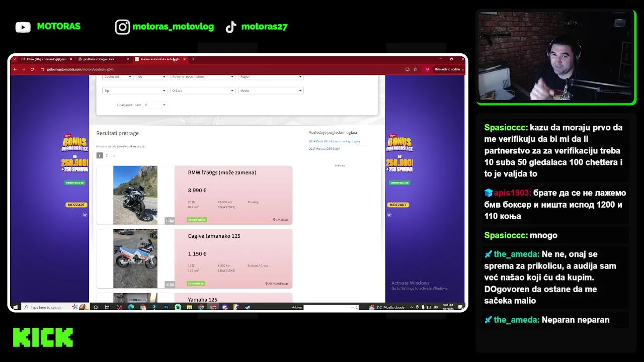The height and width of the screenshot is (362, 644).
Task: Click the address bar URL field
Action: click(x=221, y=69)
